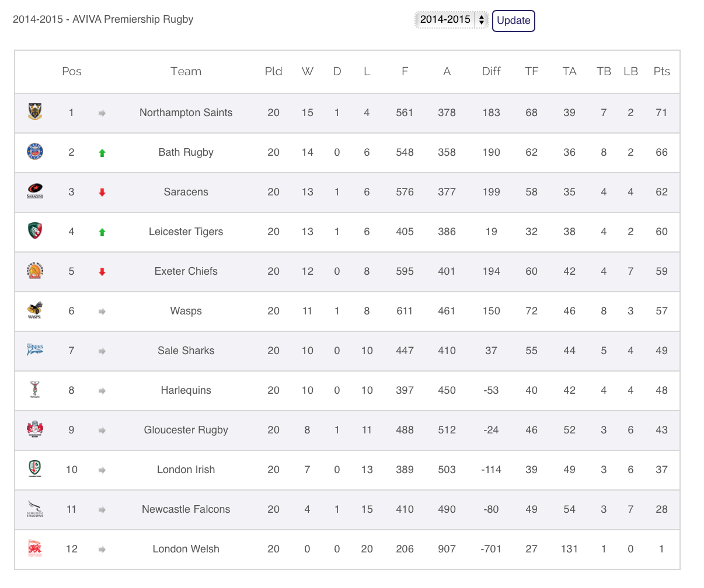The image size is (704, 588).
Task: Click the Bath Rugby club crest
Action: pos(35,152)
